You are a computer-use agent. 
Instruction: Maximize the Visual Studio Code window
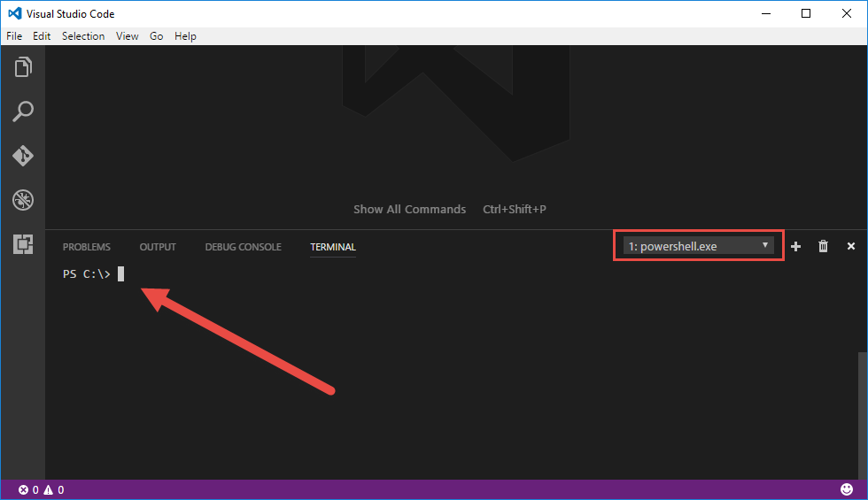[x=806, y=13]
